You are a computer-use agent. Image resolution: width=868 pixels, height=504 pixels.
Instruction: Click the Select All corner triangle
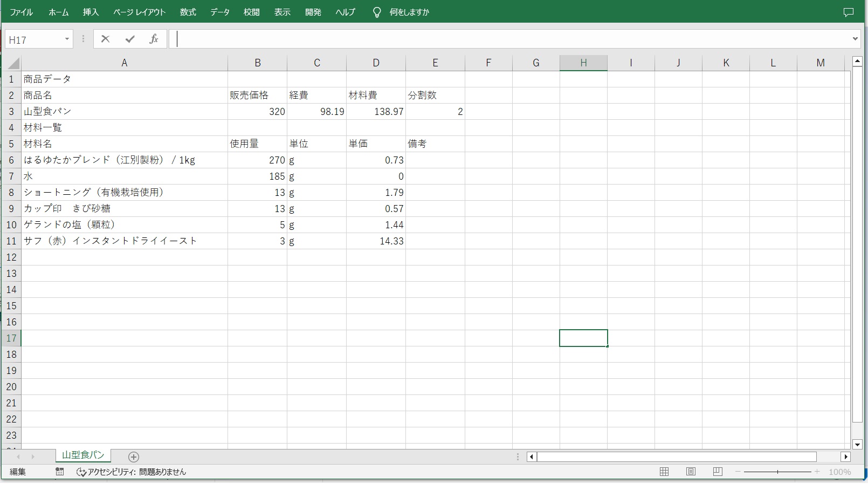point(13,63)
